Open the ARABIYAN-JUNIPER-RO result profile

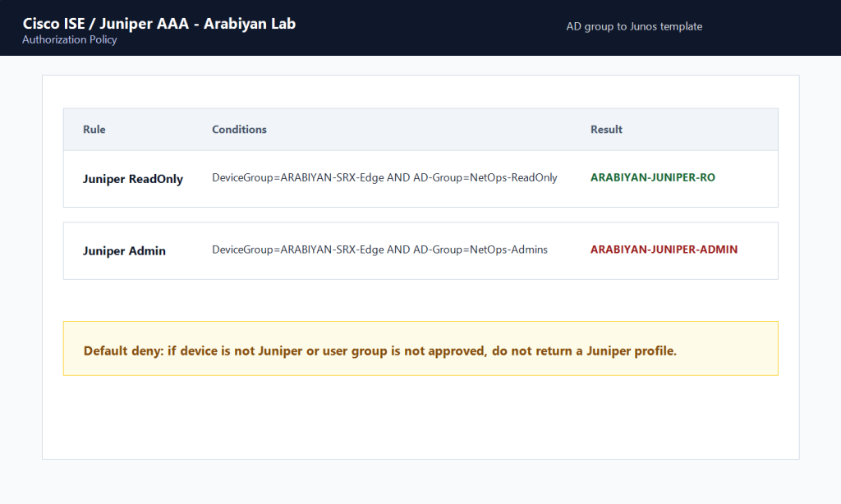[x=653, y=177]
